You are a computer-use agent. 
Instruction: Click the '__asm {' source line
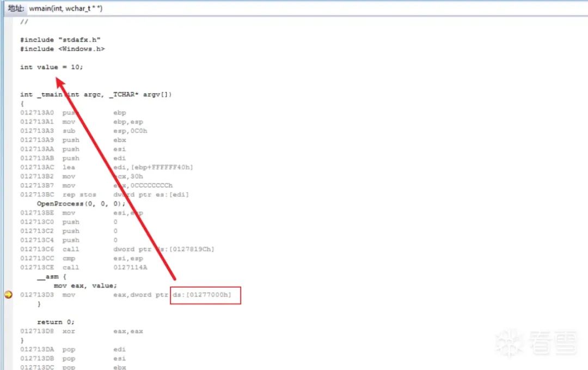[51, 277]
